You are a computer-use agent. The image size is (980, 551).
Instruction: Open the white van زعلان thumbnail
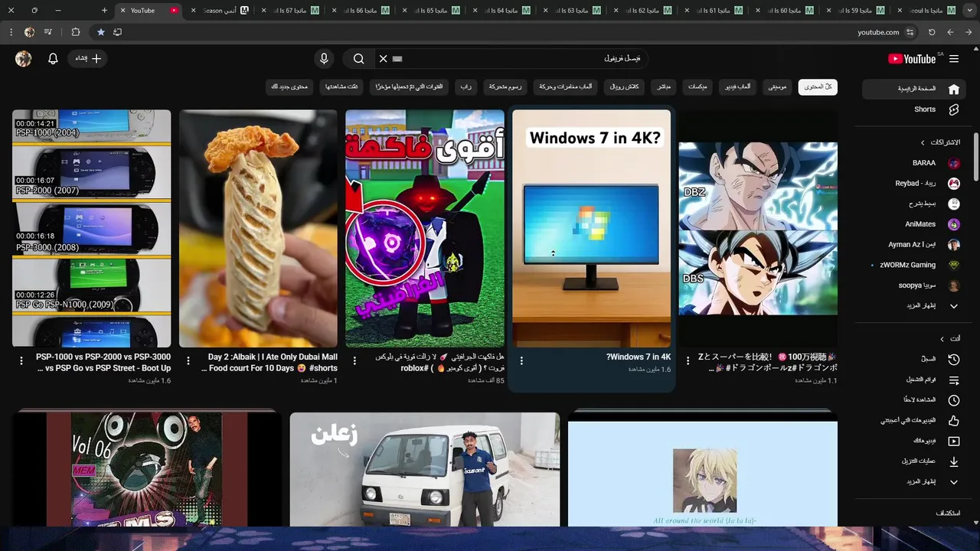pos(425,470)
